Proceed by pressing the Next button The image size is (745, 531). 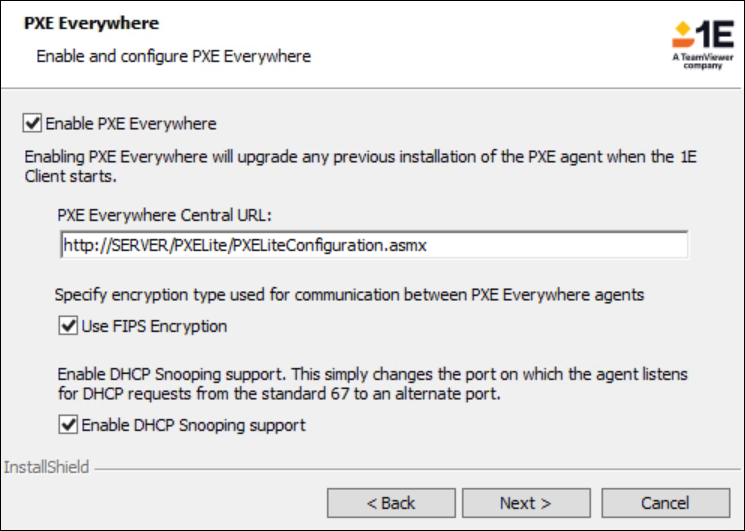525,502
